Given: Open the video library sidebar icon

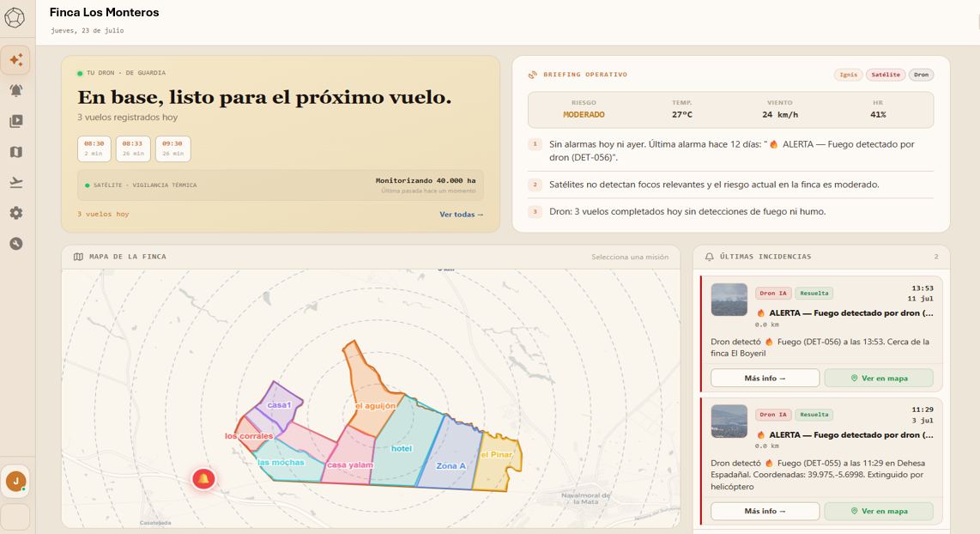Looking at the screenshot, I should 16,121.
